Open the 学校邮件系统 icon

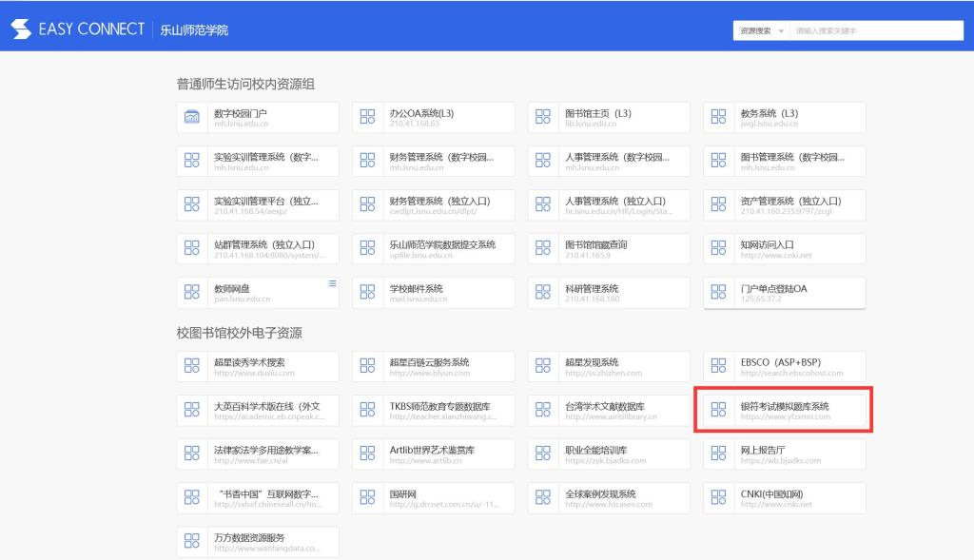367,292
